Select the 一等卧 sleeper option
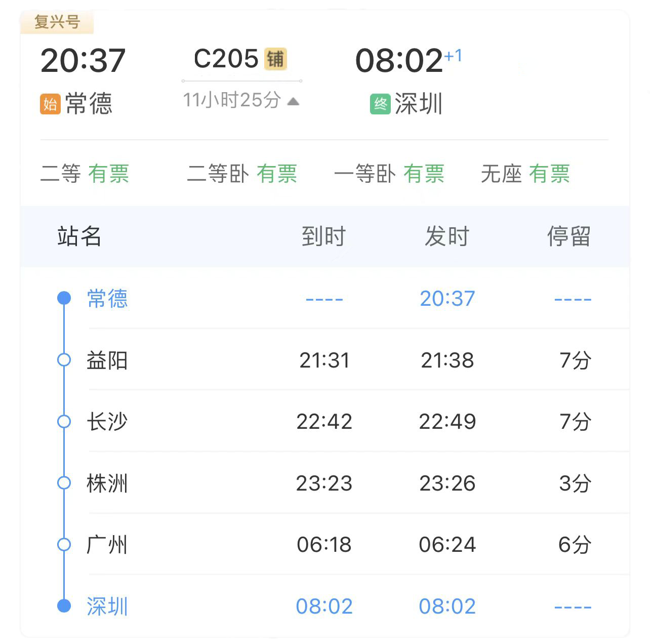Viewport: 652px width, 644px height. tap(389, 174)
